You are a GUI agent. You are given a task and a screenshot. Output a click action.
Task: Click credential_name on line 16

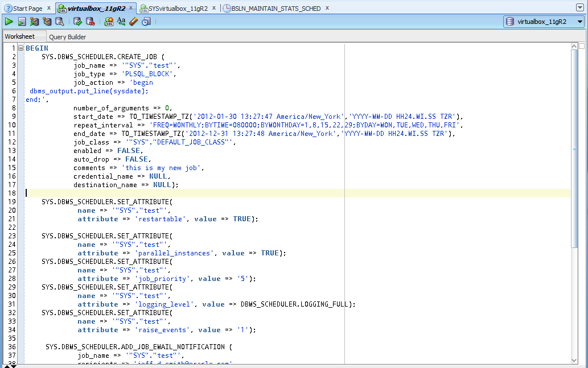coord(103,176)
